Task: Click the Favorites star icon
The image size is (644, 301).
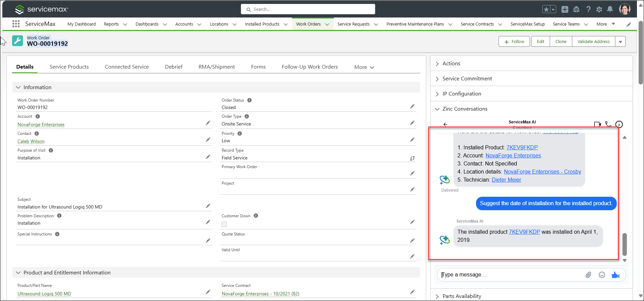Action: pyautogui.click(x=546, y=9)
